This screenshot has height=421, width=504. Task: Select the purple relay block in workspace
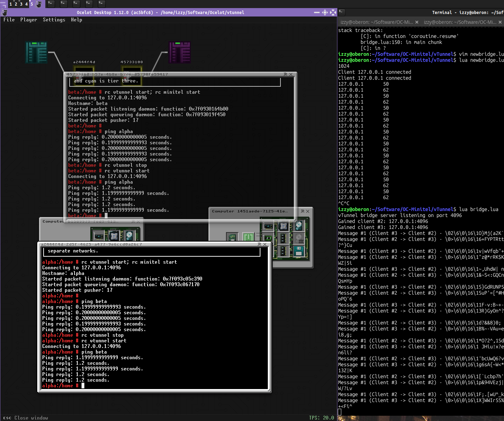pos(180,53)
